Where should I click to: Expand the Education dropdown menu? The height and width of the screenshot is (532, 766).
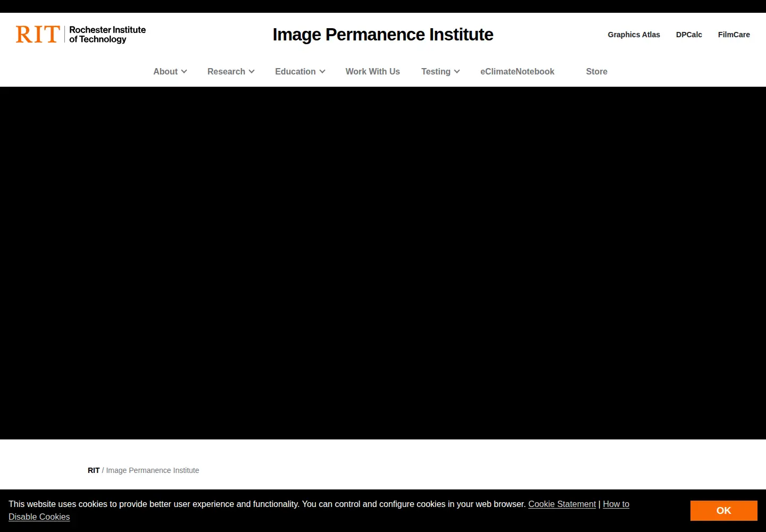[x=300, y=71]
